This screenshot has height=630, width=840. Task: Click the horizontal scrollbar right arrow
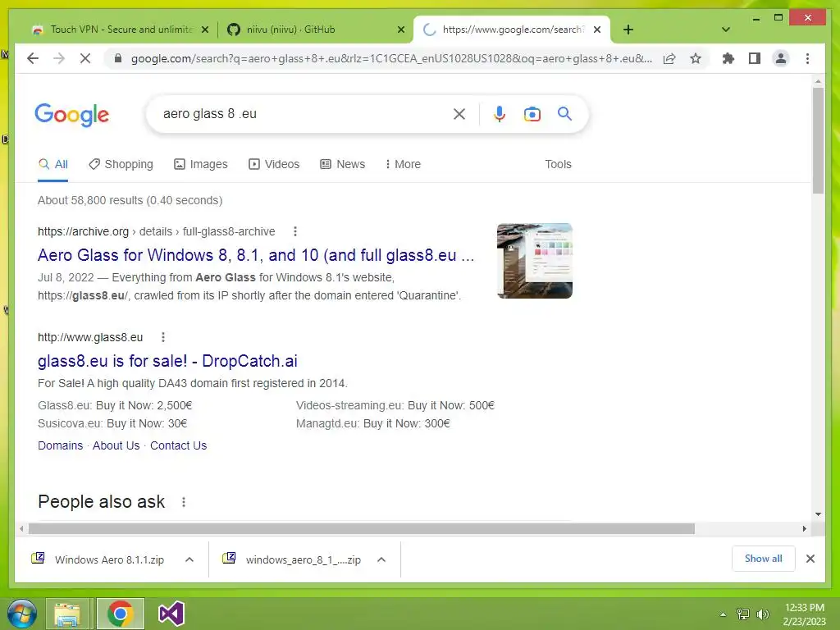(x=804, y=529)
